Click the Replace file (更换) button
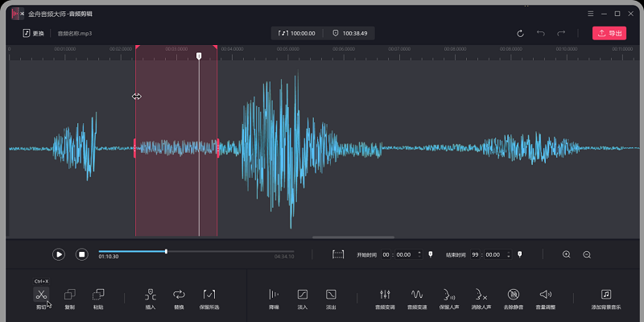This screenshot has height=322, width=644. 34,33
